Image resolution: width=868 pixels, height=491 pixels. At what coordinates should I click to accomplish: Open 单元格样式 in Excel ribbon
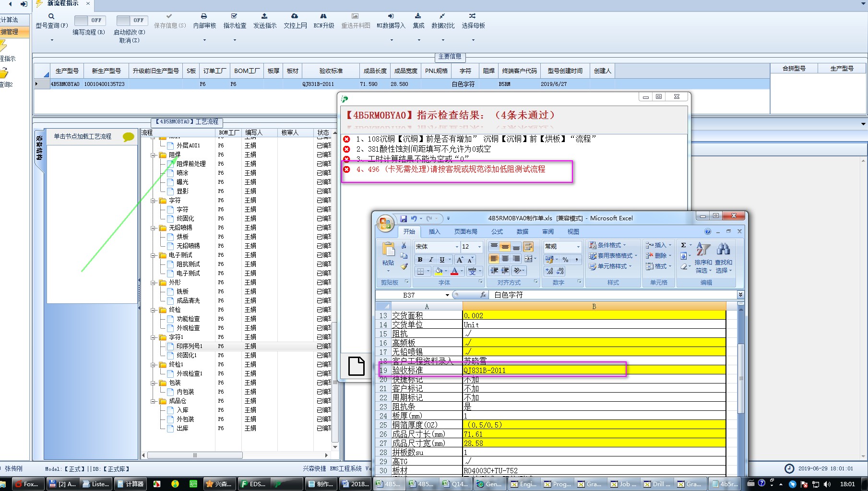(610, 266)
